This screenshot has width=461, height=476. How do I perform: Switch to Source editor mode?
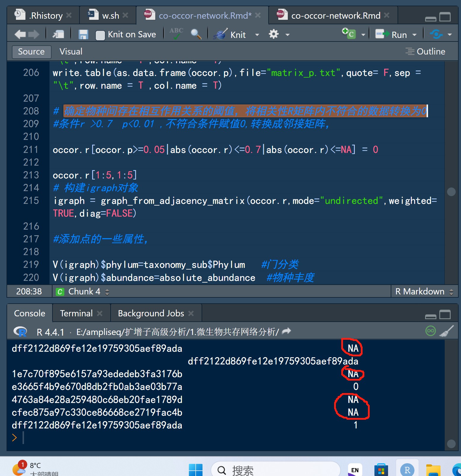(x=31, y=52)
